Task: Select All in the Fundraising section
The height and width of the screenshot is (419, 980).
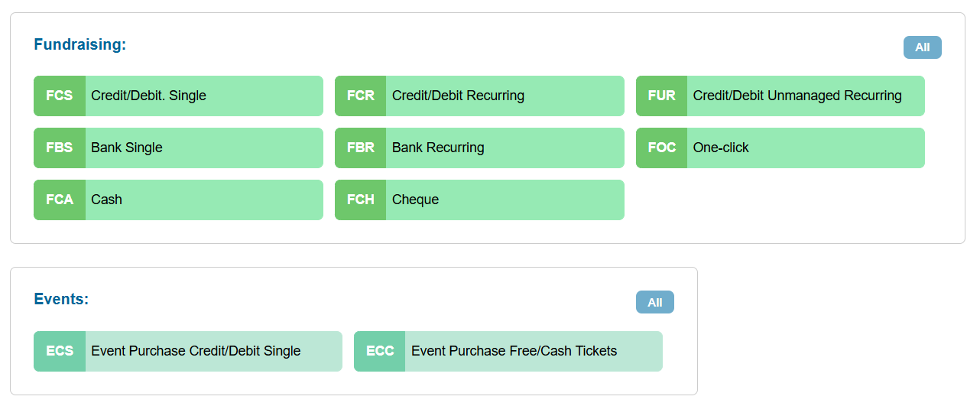Action: point(922,47)
